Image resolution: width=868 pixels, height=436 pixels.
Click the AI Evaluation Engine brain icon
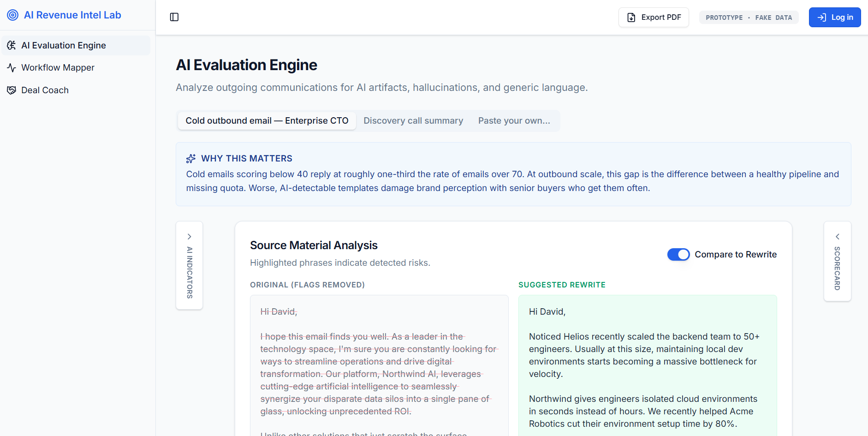click(x=12, y=45)
